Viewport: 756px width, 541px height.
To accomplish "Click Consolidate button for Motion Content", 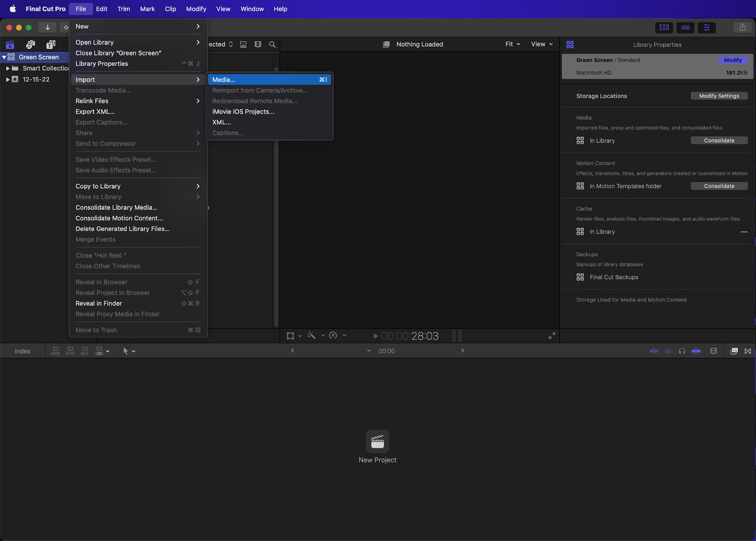I will pos(719,186).
